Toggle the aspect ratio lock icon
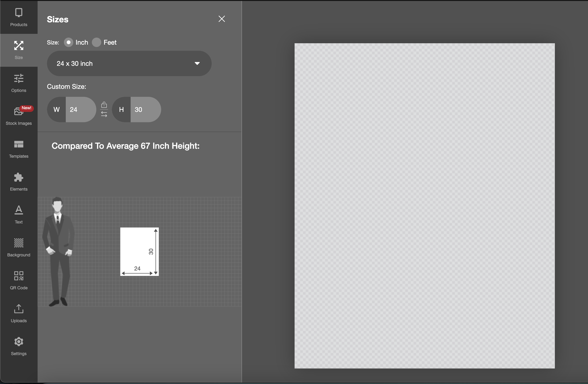Image resolution: width=588 pixels, height=384 pixels. pyautogui.click(x=104, y=105)
